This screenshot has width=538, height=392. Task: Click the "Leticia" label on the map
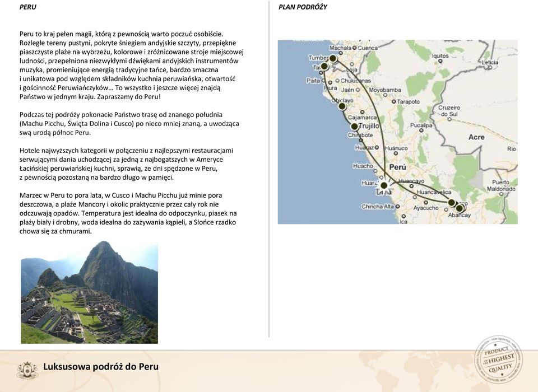click(490, 62)
